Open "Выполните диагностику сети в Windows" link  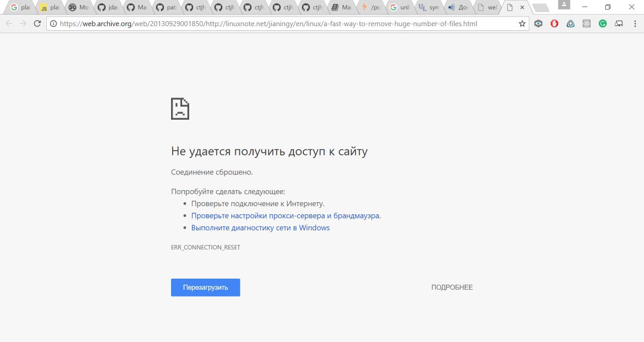[x=260, y=228]
